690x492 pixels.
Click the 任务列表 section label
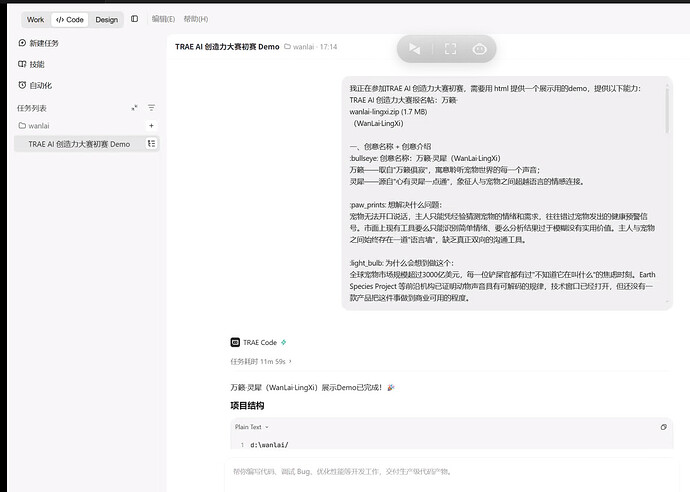pyautogui.click(x=32, y=108)
